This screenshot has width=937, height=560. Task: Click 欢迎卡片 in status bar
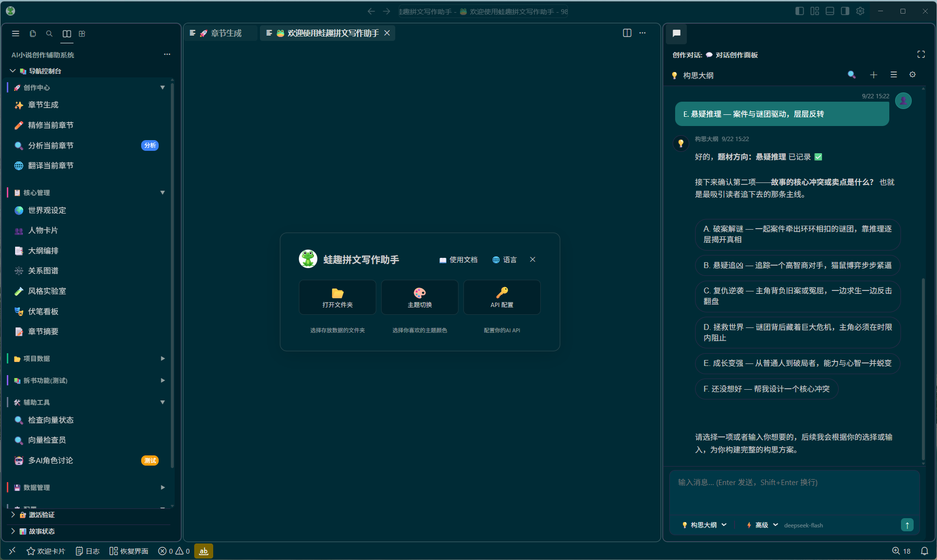pos(46,551)
